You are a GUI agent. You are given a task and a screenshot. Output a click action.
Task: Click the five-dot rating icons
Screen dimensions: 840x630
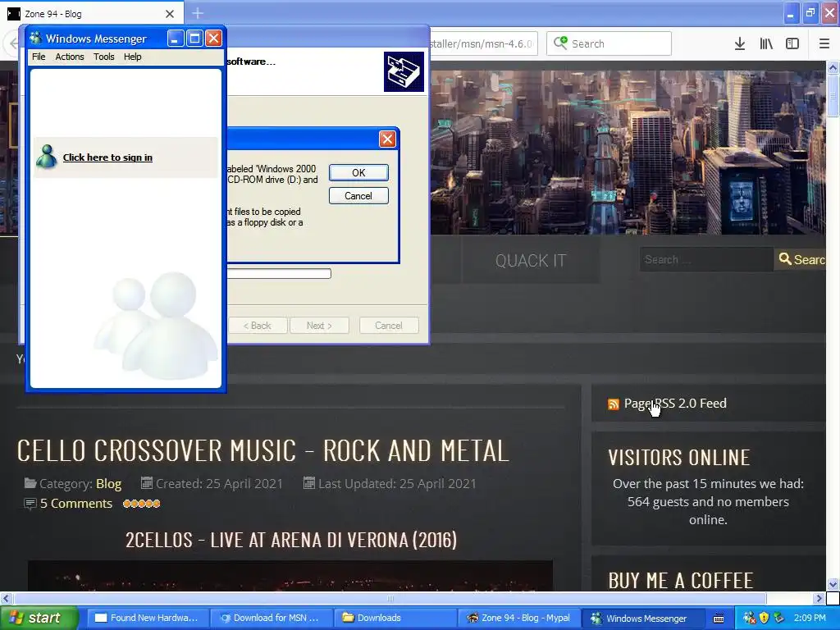coord(141,504)
